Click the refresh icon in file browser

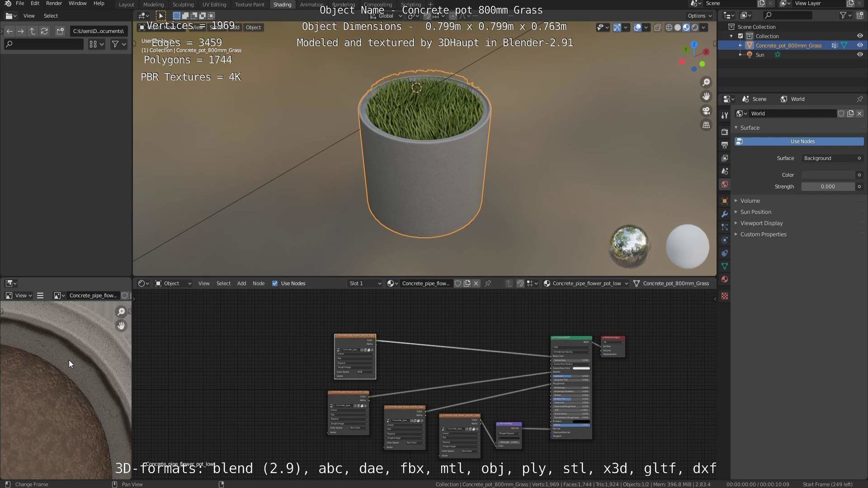tap(44, 31)
